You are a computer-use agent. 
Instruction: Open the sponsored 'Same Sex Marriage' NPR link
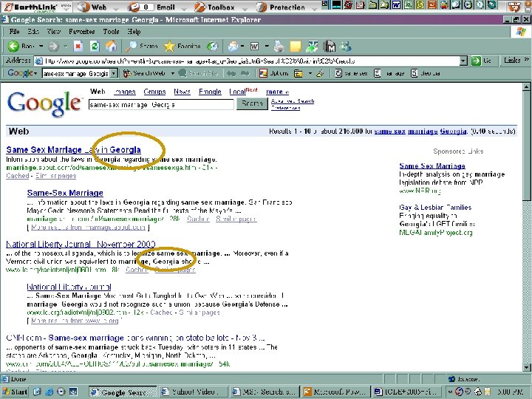pos(432,166)
